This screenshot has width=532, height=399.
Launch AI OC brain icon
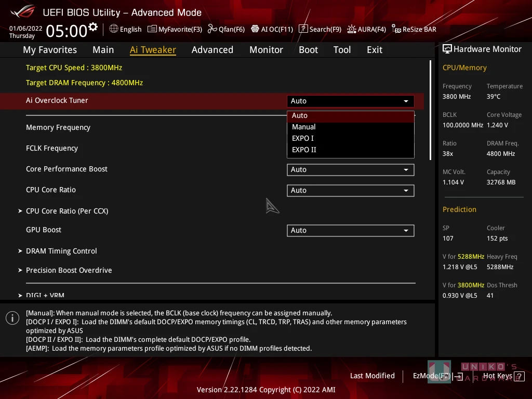coord(255,29)
